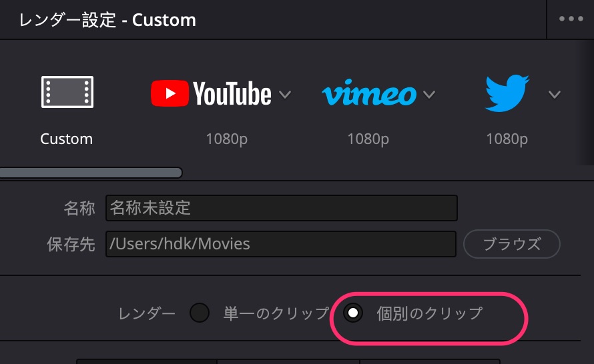Expand the YouTube preset dropdown chevron
The width and height of the screenshot is (594, 364).
[285, 94]
